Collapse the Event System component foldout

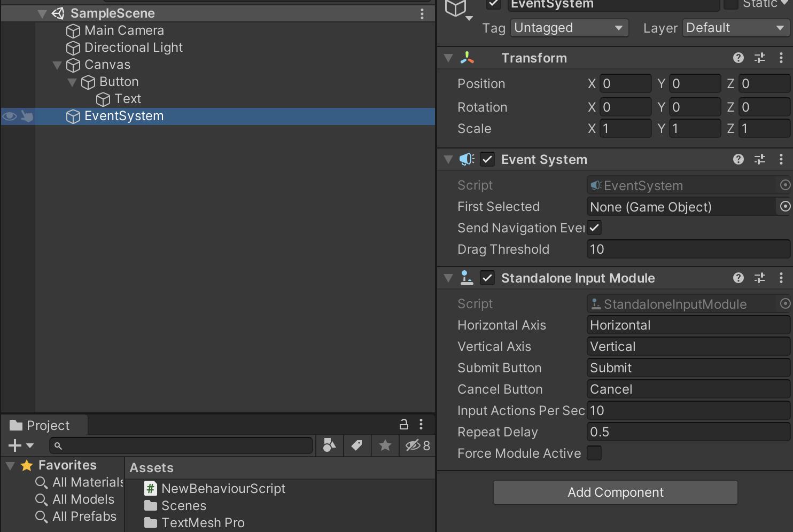(448, 160)
